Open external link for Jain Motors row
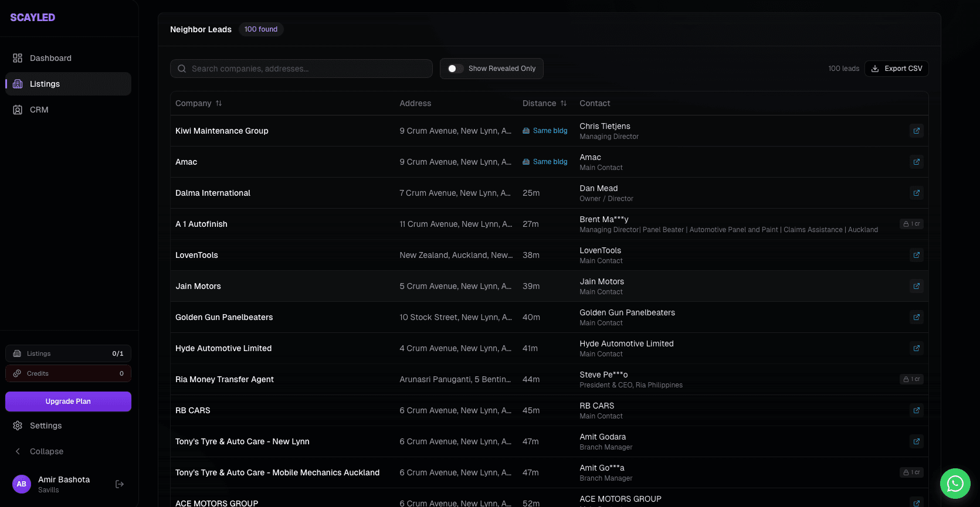This screenshot has width=980, height=507. point(916,286)
